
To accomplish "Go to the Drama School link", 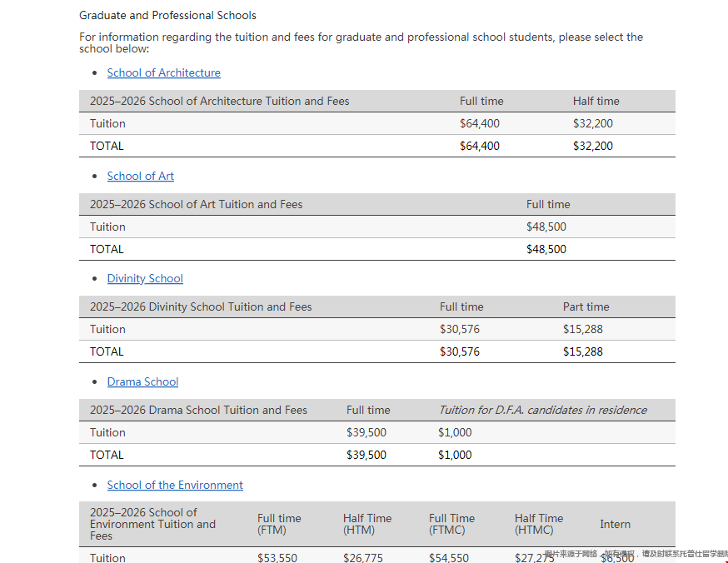I will pyautogui.click(x=142, y=381).
